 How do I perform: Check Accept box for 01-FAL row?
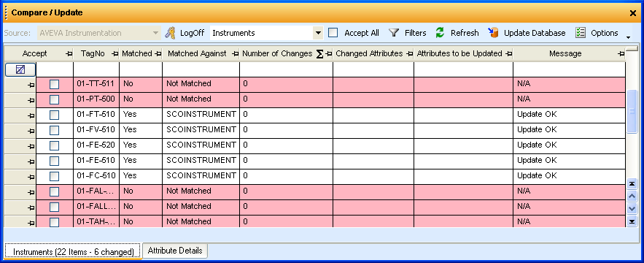(54, 191)
